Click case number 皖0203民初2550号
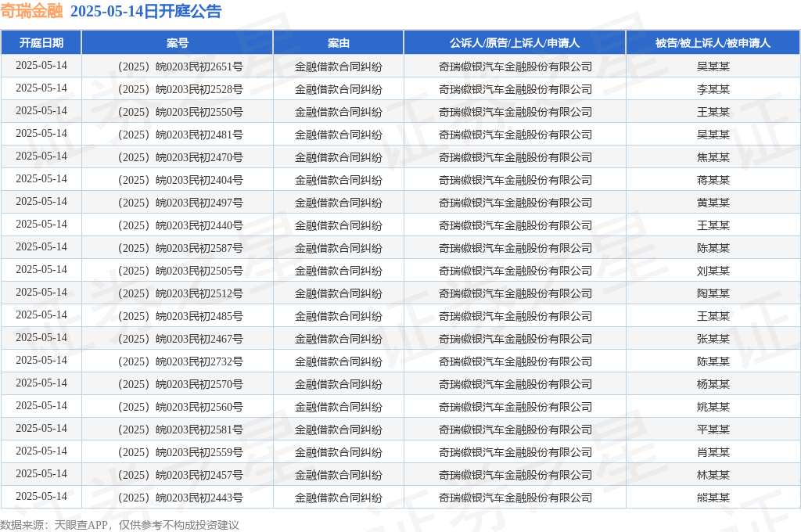Image resolution: width=801 pixels, height=532 pixels. 181,112
